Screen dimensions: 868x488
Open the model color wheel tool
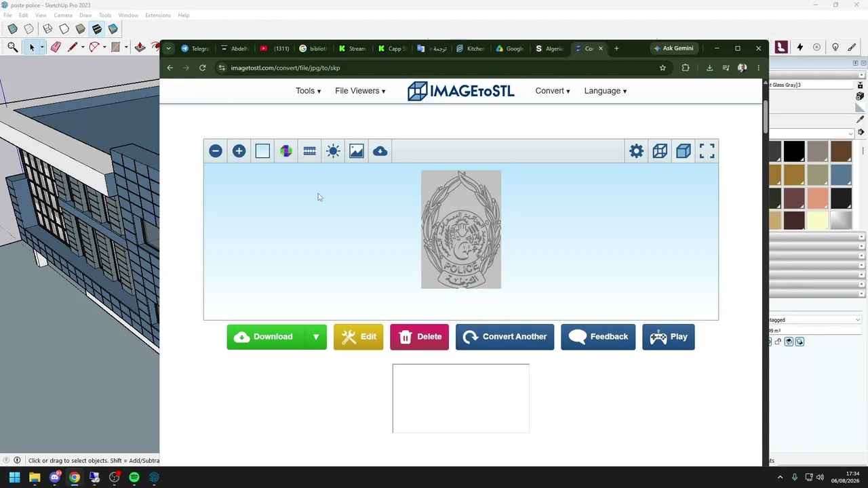click(286, 151)
